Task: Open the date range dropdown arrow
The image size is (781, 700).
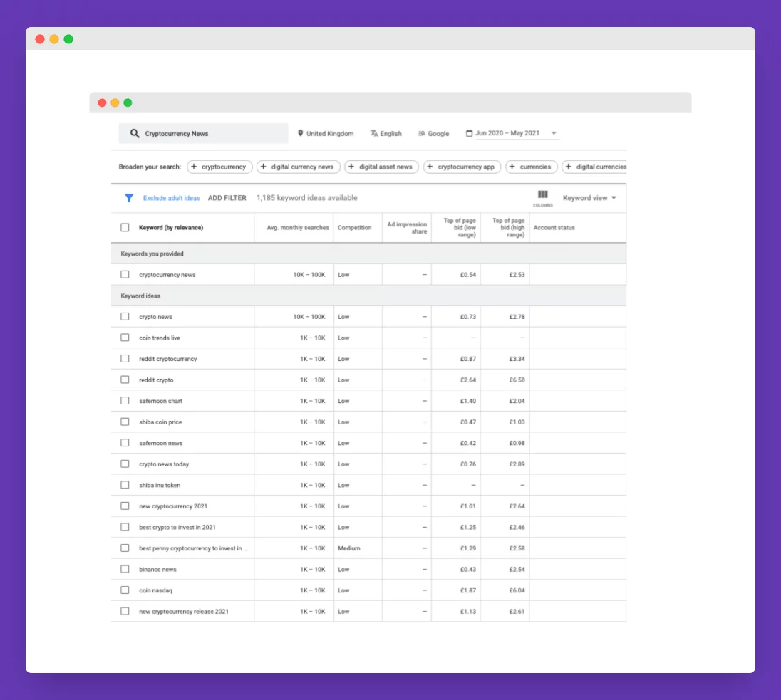Action: coord(554,134)
